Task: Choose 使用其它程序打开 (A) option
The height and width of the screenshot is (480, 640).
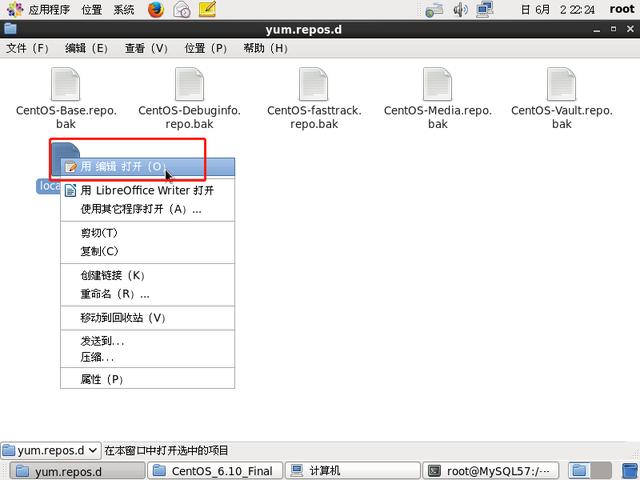Action: pyautogui.click(x=148, y=209)
